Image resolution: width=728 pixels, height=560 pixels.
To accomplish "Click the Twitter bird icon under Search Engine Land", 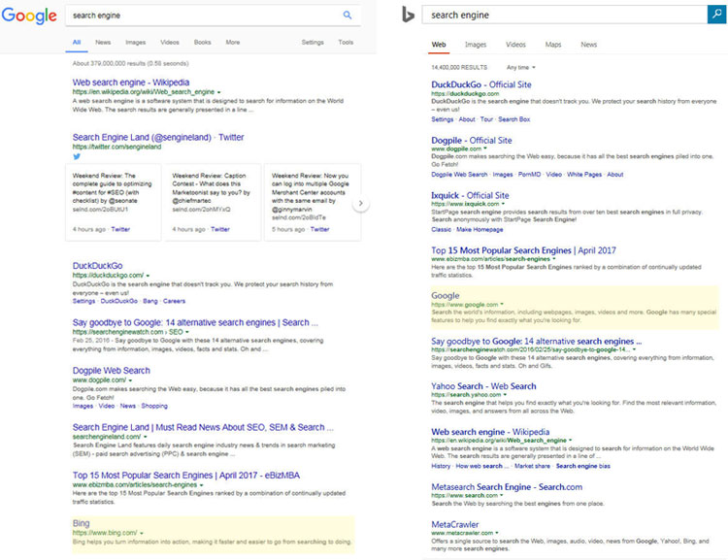I will pos(77,156).
